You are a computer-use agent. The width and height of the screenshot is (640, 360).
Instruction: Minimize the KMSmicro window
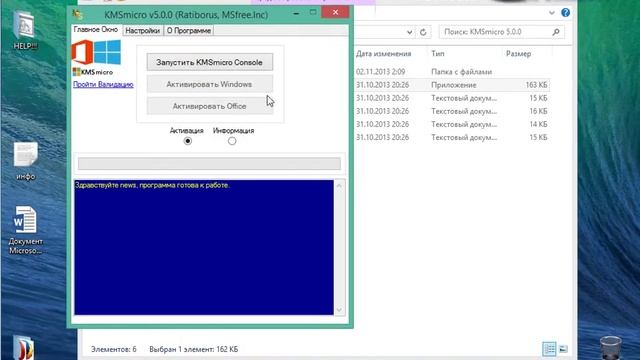296,13
